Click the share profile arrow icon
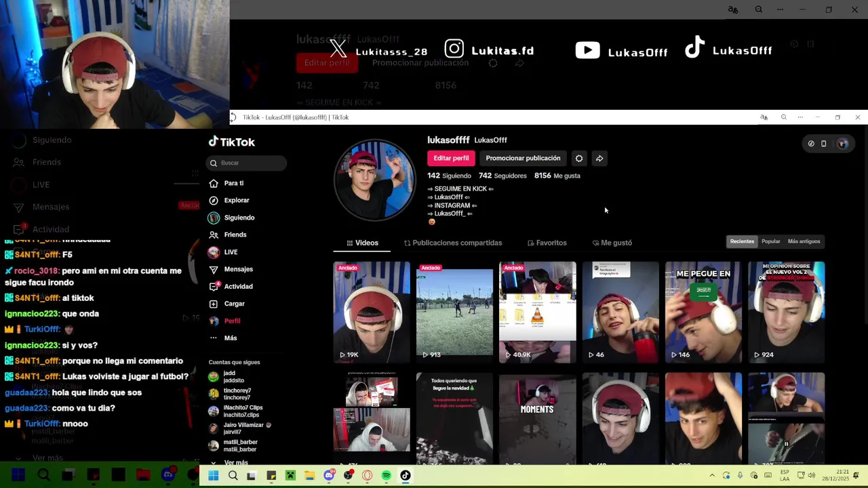The width and height of the screenshot is (868, 488). point(599,158)
